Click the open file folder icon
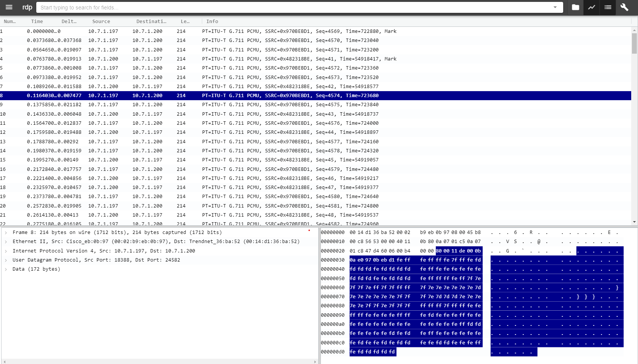Screen dimensions: 638x364 click(575, 7)
